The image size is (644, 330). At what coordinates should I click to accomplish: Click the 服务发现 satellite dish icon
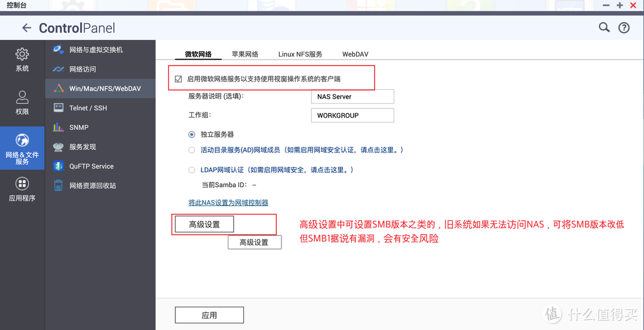click(58, 147)
